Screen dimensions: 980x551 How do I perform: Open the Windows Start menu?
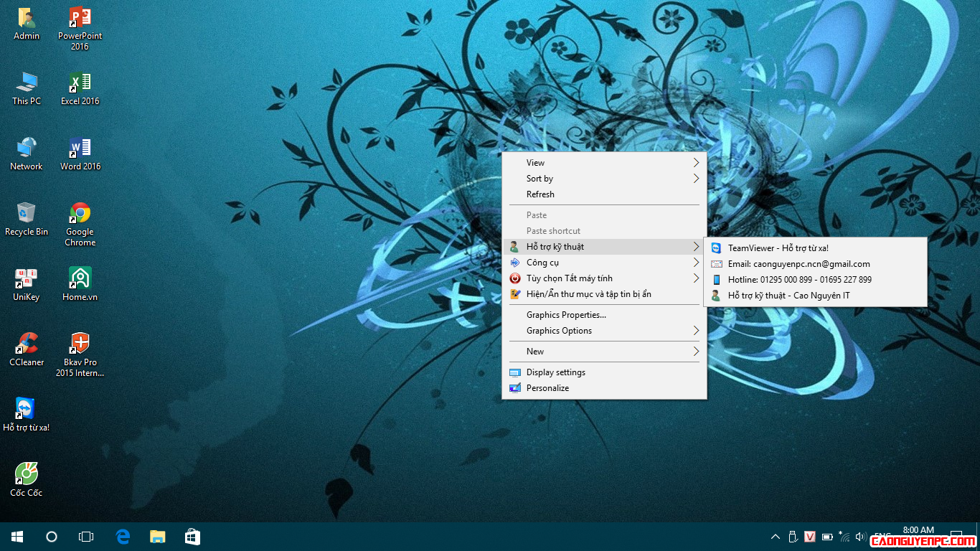pos(17,537)
